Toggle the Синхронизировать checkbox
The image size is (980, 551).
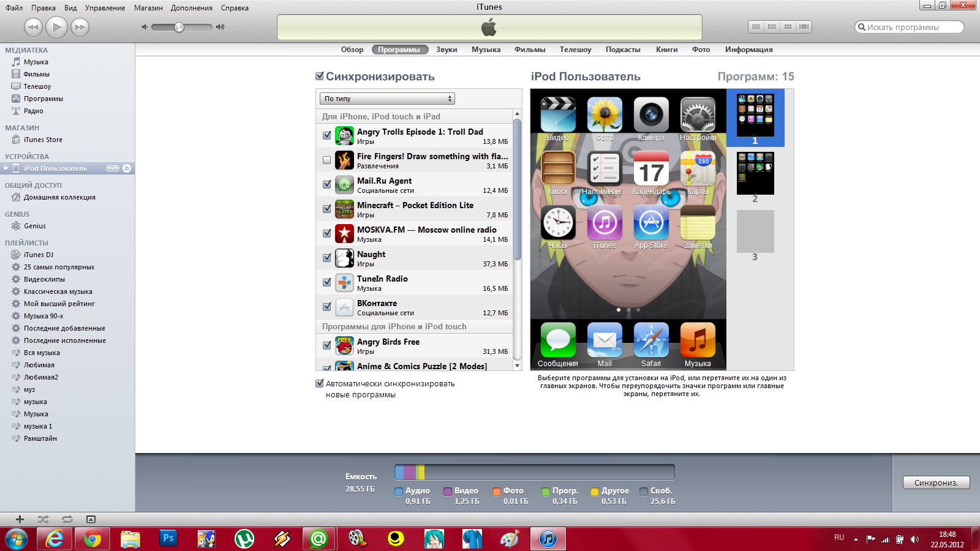tap(319, 76)
